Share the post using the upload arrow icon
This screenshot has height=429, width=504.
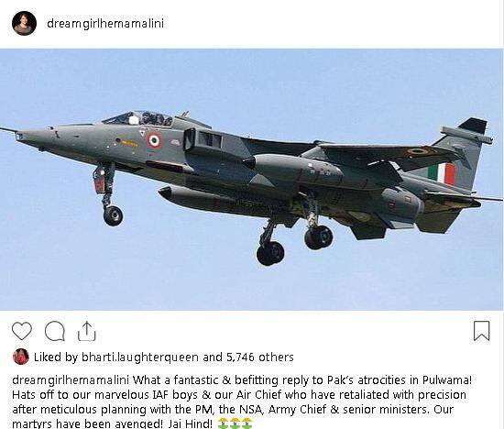pyautogui.click(x=87, y=331)
